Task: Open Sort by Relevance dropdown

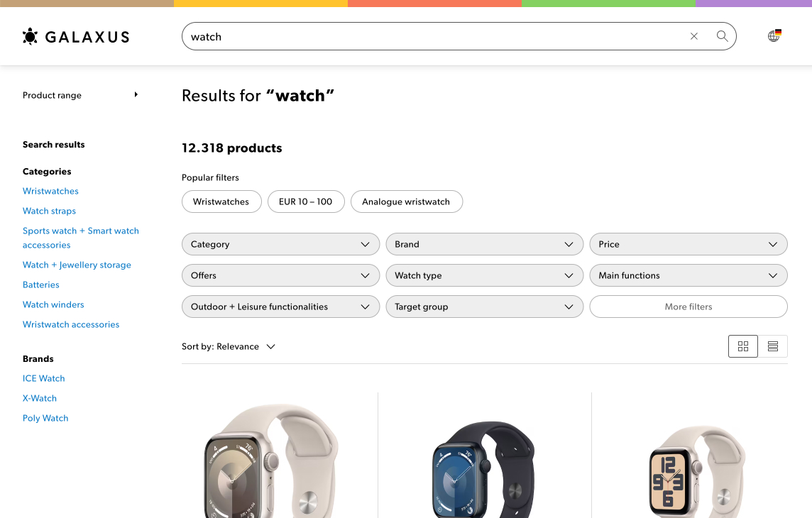Action: point(229,347)
